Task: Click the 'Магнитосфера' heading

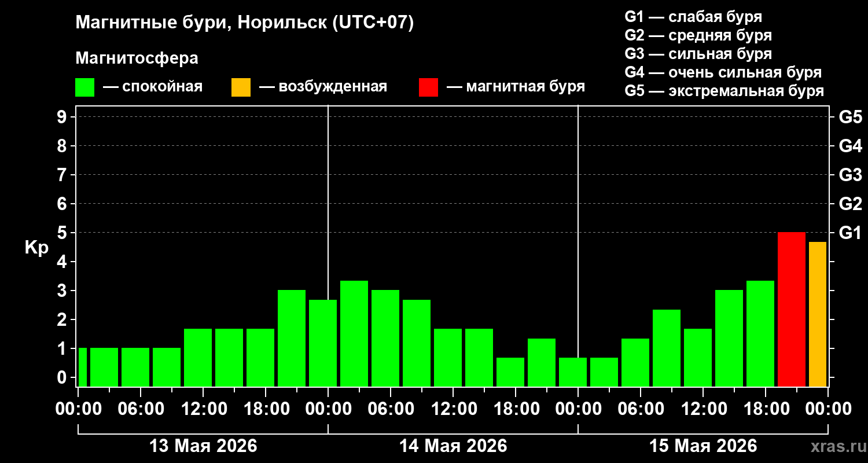Action: [137, 58]
